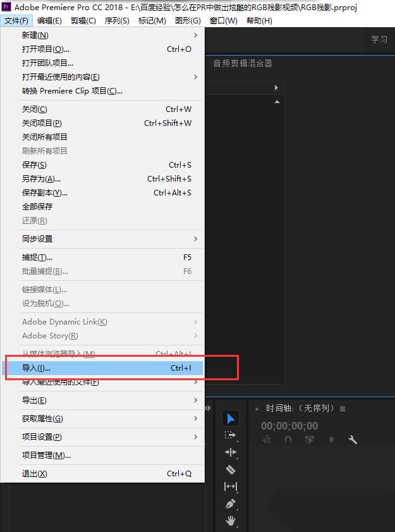This screenshot has width=395, height=532.
Task: Select the 时间轴:(无序列) panel tab
Action: [x=300, y=408]
